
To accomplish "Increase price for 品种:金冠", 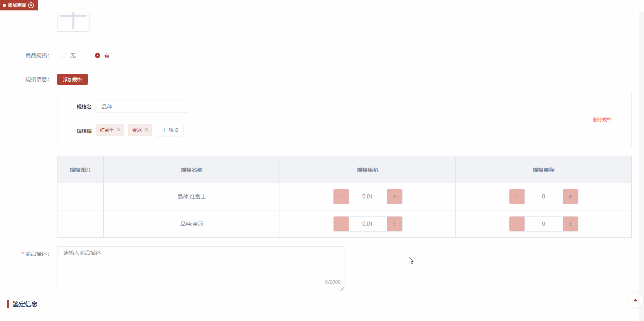I will (394, 224).
